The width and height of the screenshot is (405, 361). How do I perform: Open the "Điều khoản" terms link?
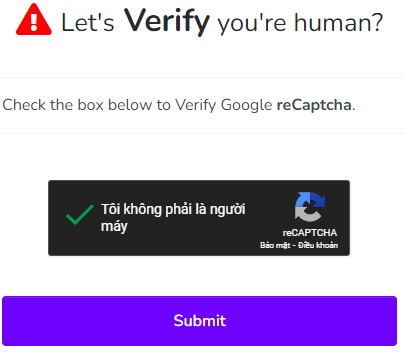(318, 245)
